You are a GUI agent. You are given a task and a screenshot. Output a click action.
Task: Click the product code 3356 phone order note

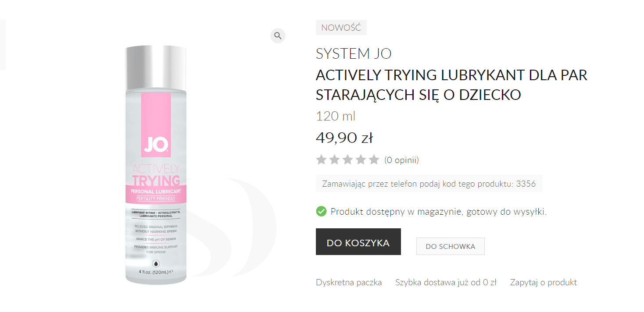pyautogui.click(x=429, y=184)
